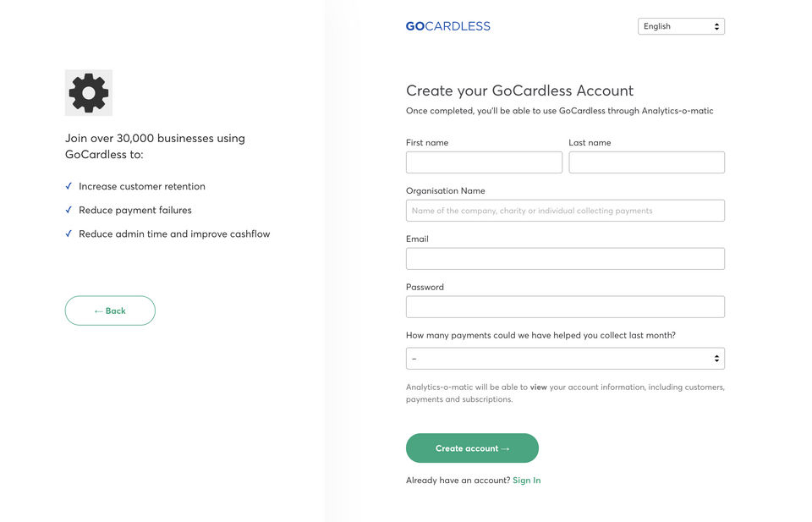Click checkmark beside Reduce payment failures

pos(69,210)
